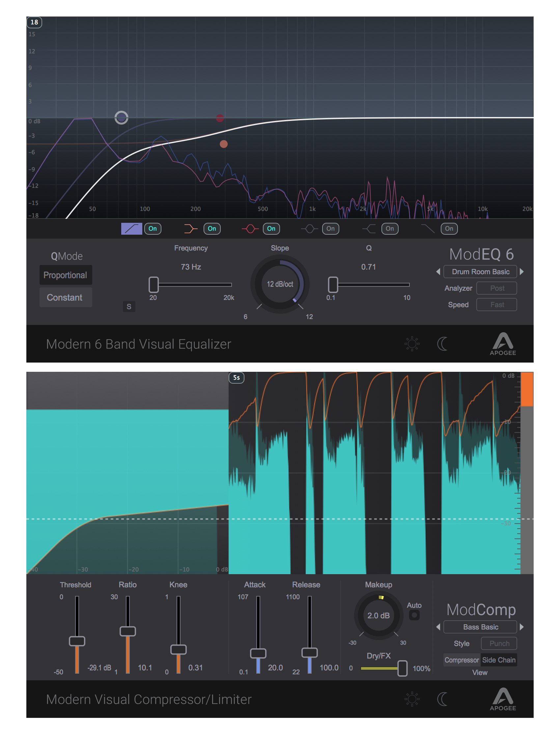Toggle the high-pass band On switch
Viewport: 560px width, 735px height.
click(x=153, y=229)
